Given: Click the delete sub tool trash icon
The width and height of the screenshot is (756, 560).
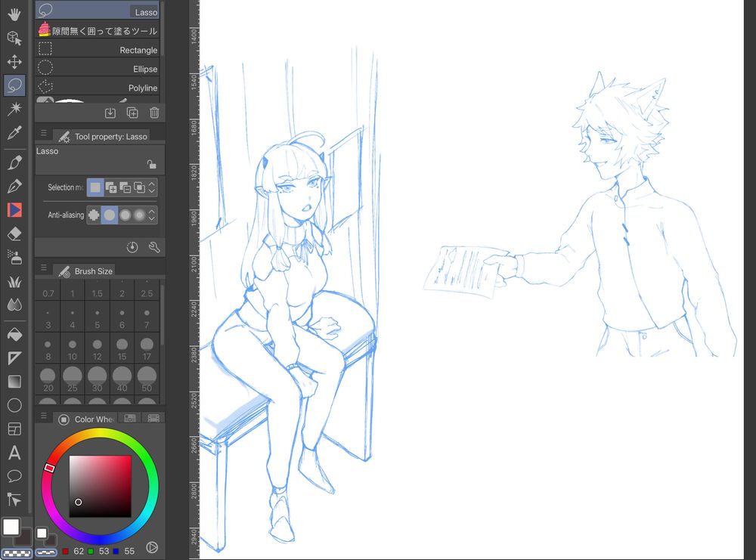Looking at the screenshot, I should tap(154, 113).
